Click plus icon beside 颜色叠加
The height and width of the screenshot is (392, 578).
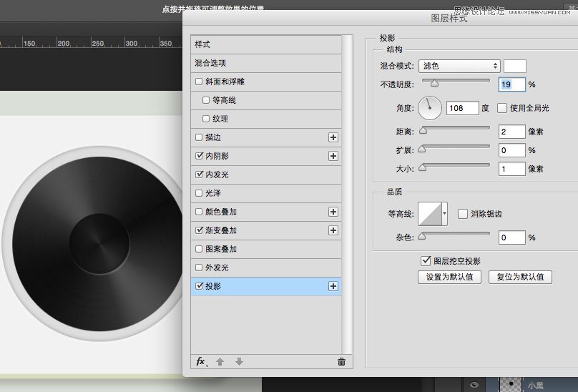[333, 212]
